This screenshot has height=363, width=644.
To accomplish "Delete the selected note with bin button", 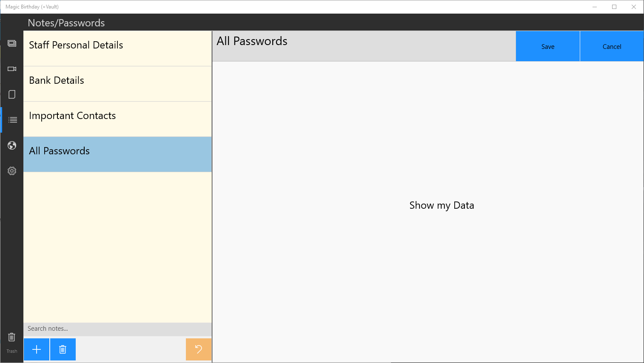I will (63, 349).
